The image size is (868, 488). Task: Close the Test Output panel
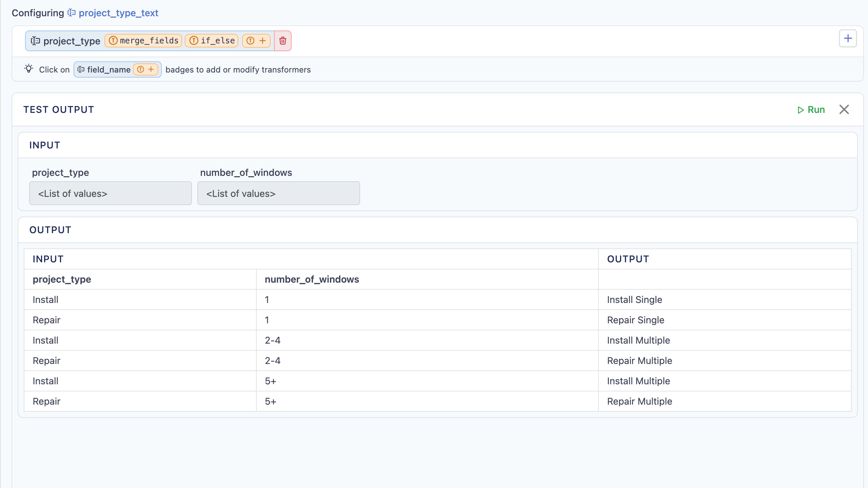click(844, 109)
